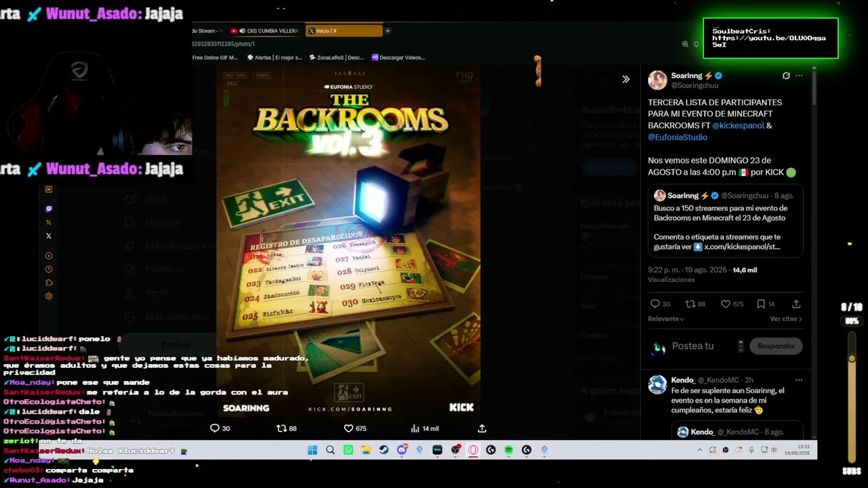Screen dimensions: 868x488
Task: Open the Alertas bookmark
Action: [x=273, y=58]
